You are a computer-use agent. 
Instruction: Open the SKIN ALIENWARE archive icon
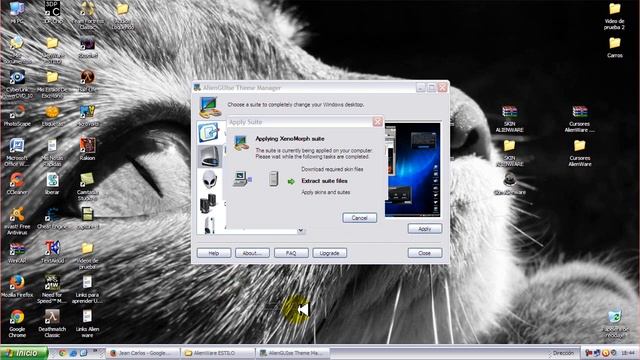509,119
